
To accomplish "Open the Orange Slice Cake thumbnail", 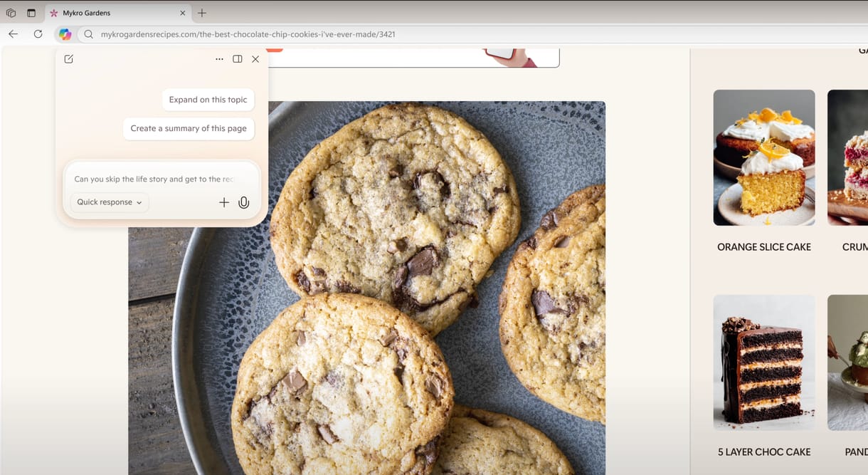I will [x=764, y=157].
